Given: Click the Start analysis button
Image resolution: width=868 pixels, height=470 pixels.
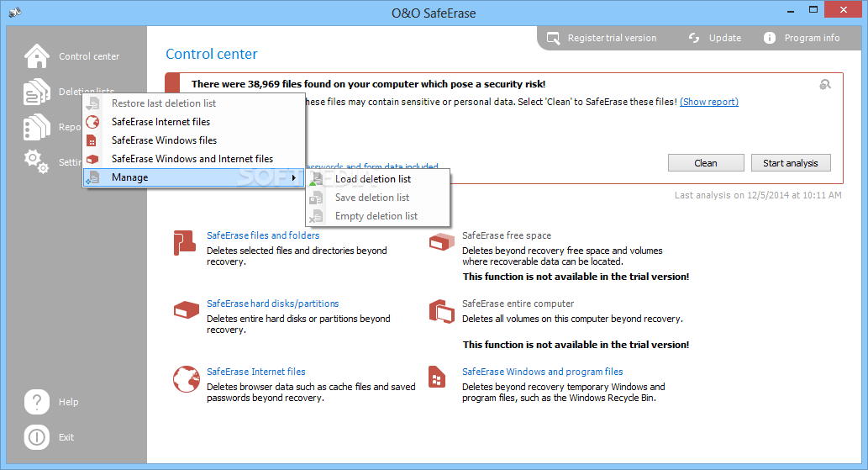Looking at the screenshot, I should tap(791, 163).
